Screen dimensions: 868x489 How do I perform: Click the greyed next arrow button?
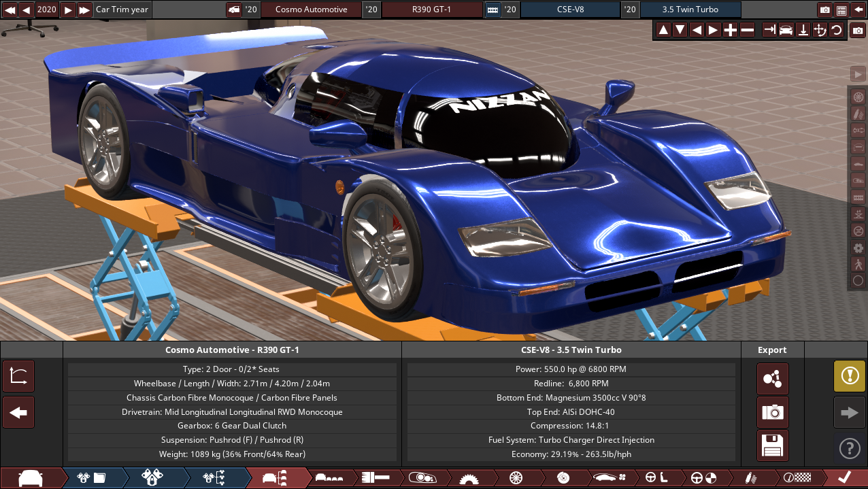(850, 412)
